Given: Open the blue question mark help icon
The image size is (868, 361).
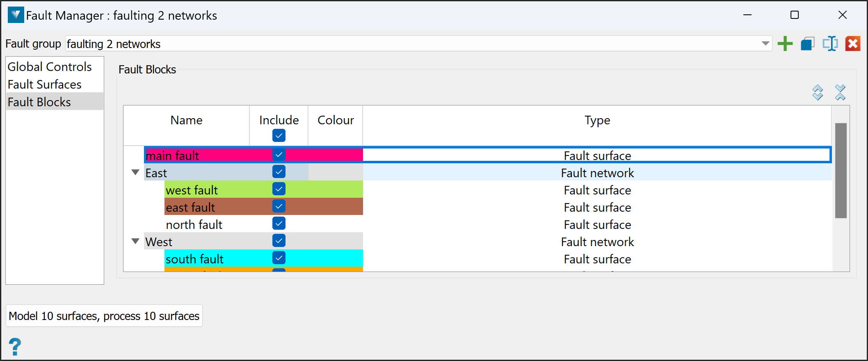Looking at the screenshot, I should point(15,347).
